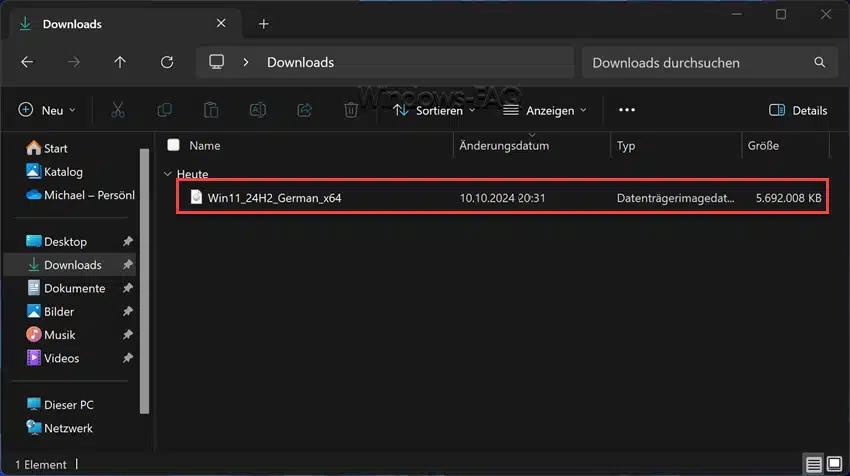850x476 pixels.
Task: Click the search magnifier icon
Action: point(820,62)
